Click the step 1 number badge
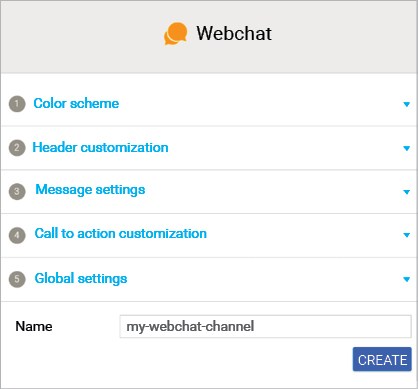 pos(17,104)
